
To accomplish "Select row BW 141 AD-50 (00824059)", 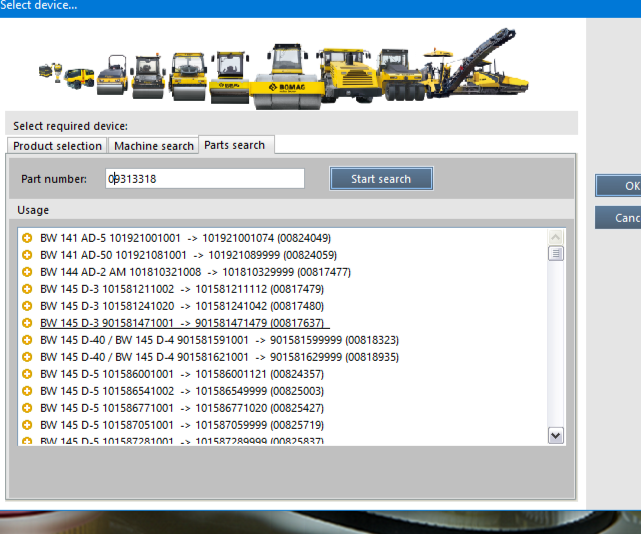I will pyautogui.click(x=188, y=255).
